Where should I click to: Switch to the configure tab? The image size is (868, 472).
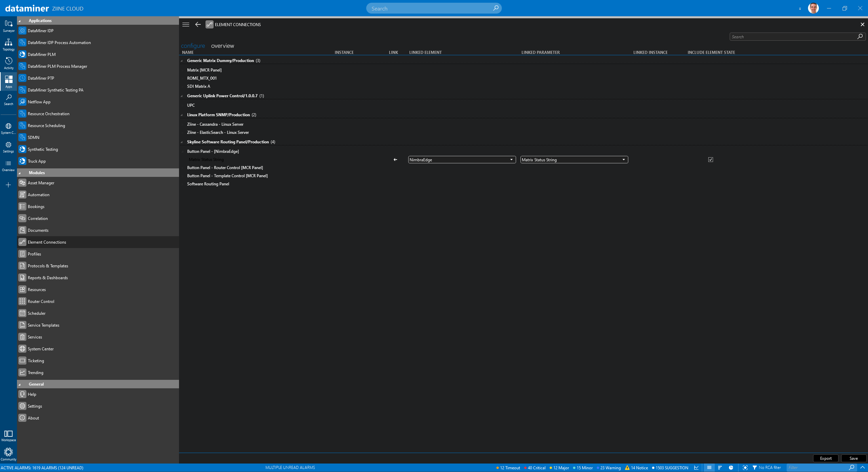(x=193, y=46)
